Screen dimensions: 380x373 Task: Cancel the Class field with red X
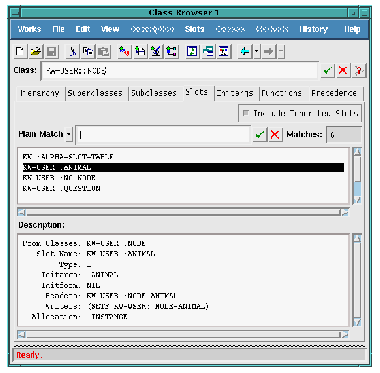pyautogui.click(x=343, y=70)
